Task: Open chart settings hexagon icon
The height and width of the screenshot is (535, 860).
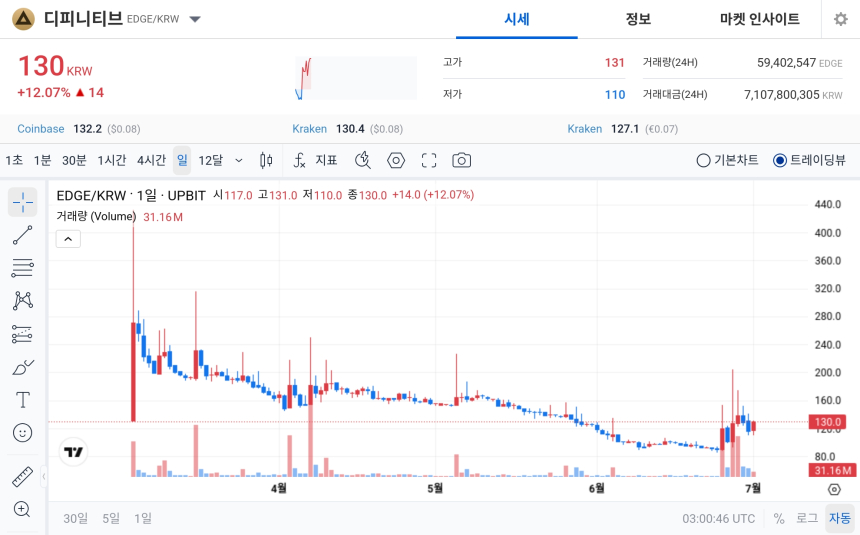Action: click(x=396, y=160)
